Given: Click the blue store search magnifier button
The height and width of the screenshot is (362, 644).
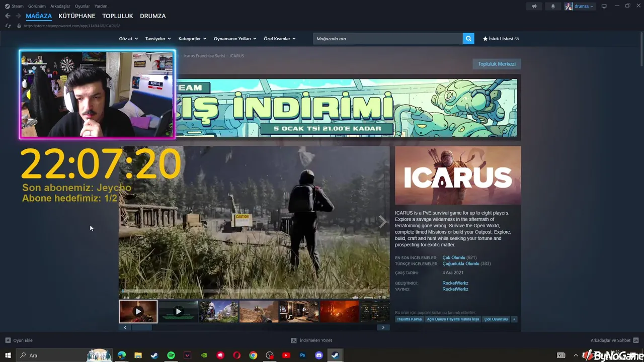Looking at the screenshot, I should [x=468, y=39].
